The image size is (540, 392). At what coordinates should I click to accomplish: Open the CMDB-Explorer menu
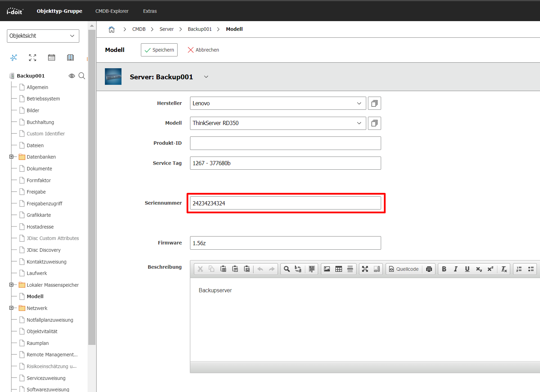point(112,11)
